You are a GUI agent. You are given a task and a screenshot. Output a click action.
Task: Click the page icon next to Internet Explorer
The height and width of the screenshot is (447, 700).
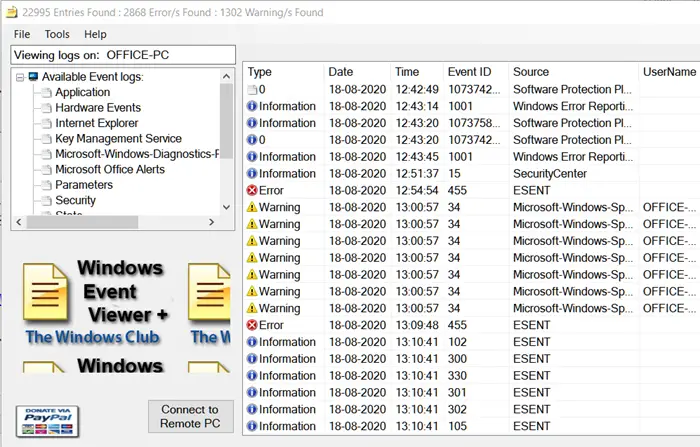(x=46, y=124)
